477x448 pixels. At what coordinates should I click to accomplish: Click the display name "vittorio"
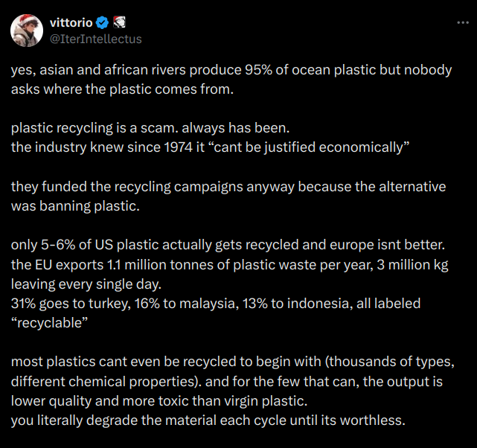(x=71, y=23)
